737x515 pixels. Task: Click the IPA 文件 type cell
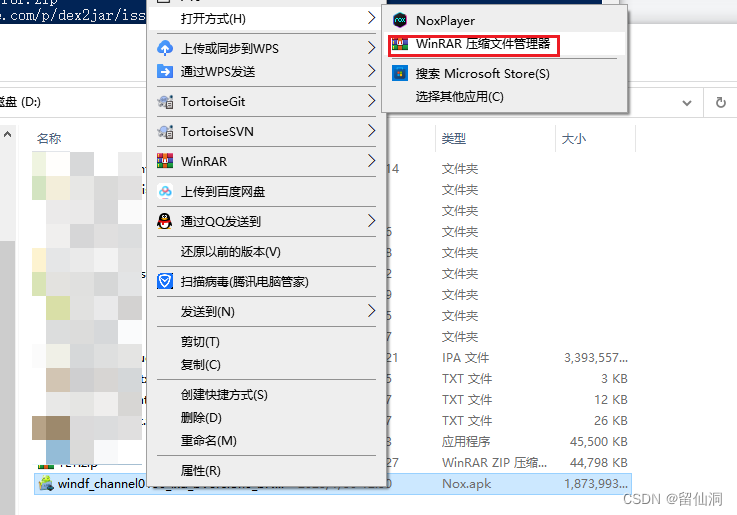[465, 358]
